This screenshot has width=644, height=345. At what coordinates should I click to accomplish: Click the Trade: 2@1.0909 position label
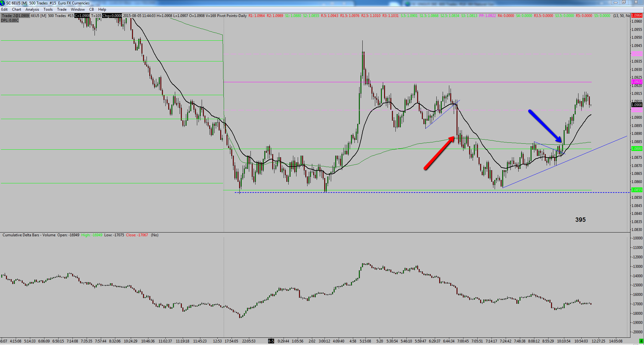(x=15, y=15)
